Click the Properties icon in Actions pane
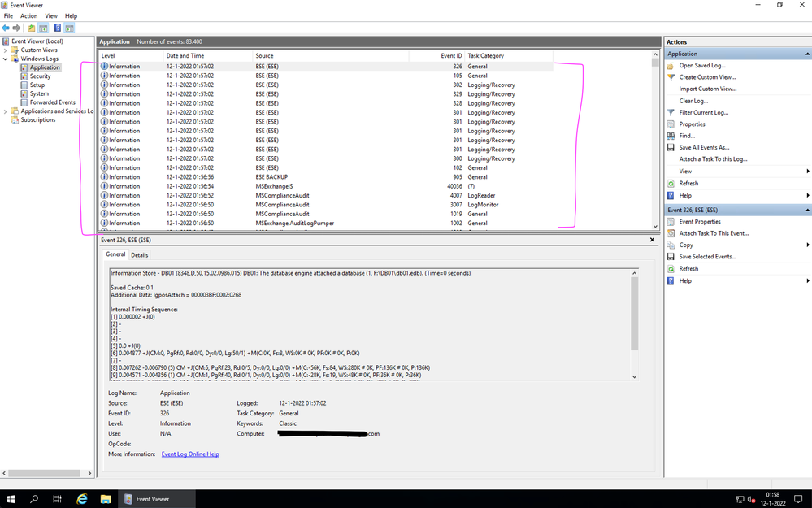Image resolution: width=812 pixels, height=508 pixels. [x=671, y=124]
